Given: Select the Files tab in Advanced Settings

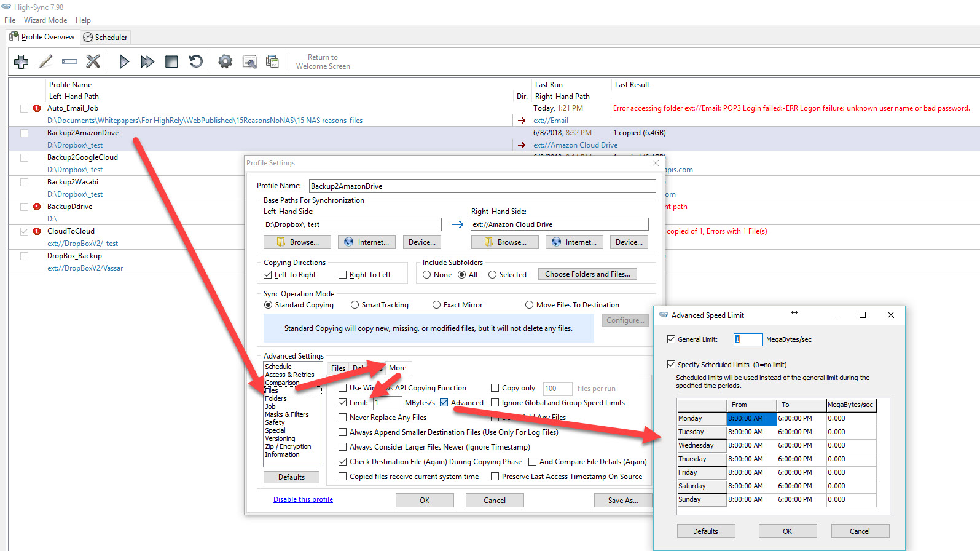Looking at the screenshot, I should point(338,368).
